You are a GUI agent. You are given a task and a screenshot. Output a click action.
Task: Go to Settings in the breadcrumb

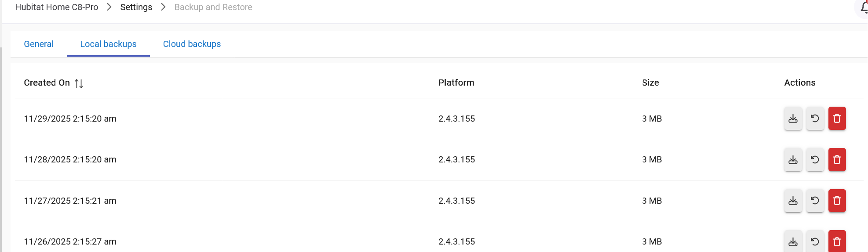(136, 7)
